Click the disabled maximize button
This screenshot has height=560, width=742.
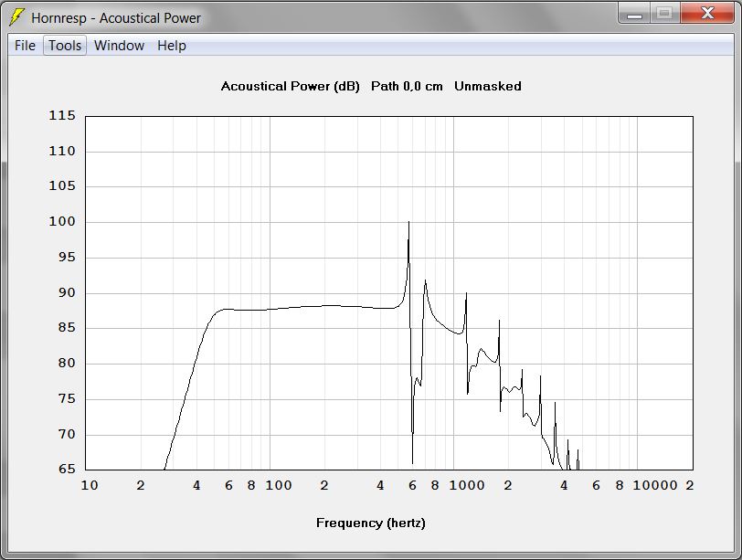[x=664, y=13]
